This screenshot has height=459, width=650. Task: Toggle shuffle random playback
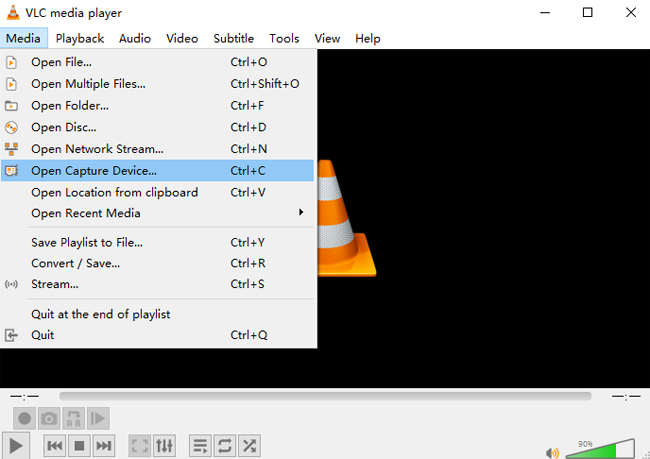pyautogui.click(x=250, y=446)
